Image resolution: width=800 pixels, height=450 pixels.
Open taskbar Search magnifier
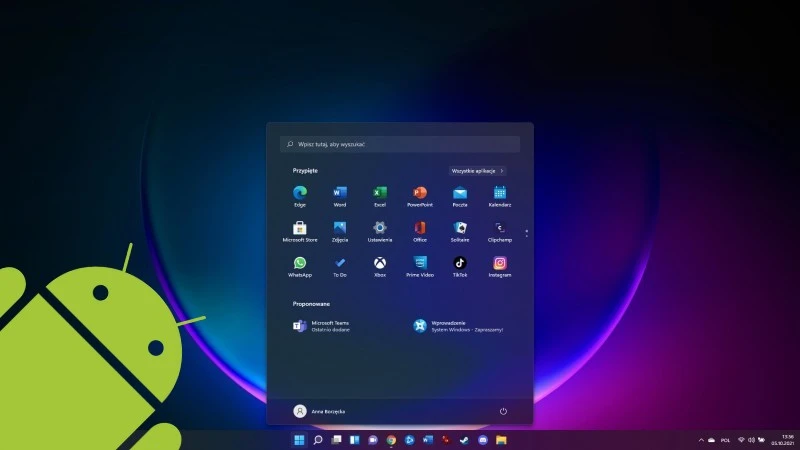[318, 440]
